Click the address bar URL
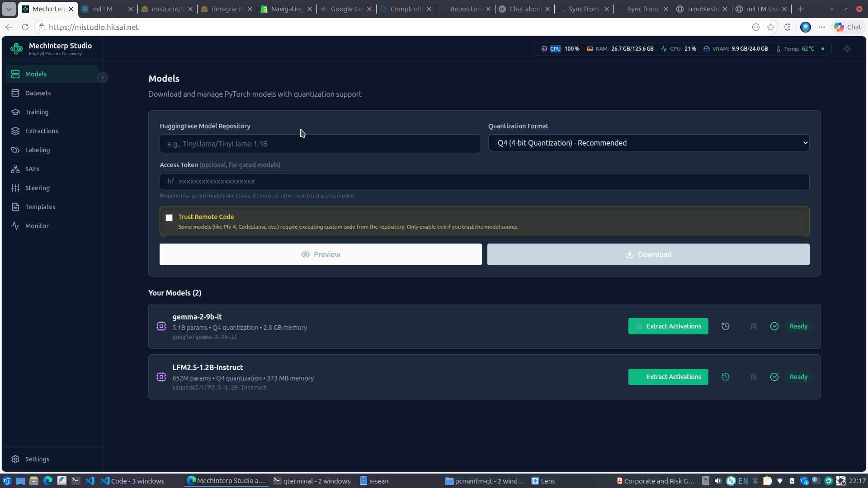Image resolution: width=868 pixels, height=488 pixels. [x=94, y=27]
